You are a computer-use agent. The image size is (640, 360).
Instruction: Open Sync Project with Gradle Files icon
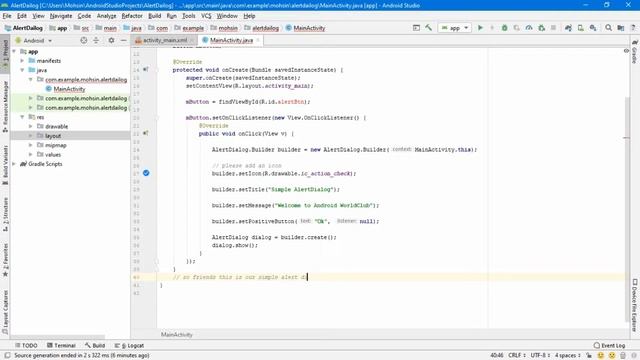pyautogui.click(x=568, y=28)
